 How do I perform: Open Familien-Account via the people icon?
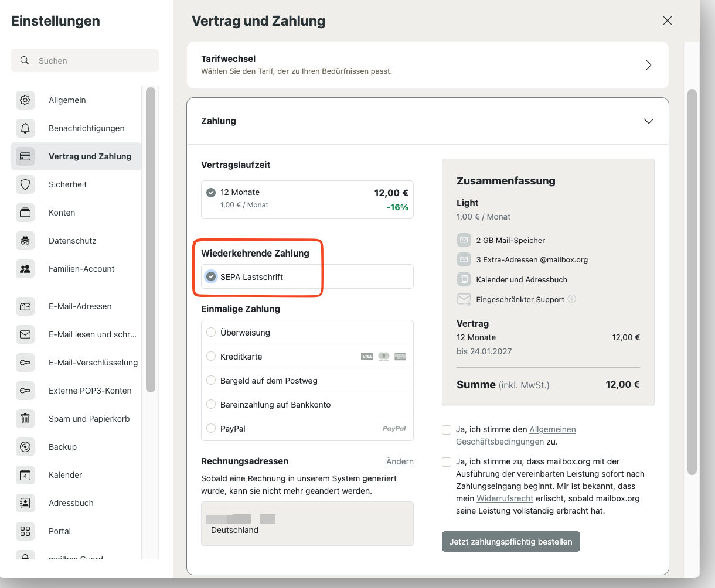pos(25,269)
